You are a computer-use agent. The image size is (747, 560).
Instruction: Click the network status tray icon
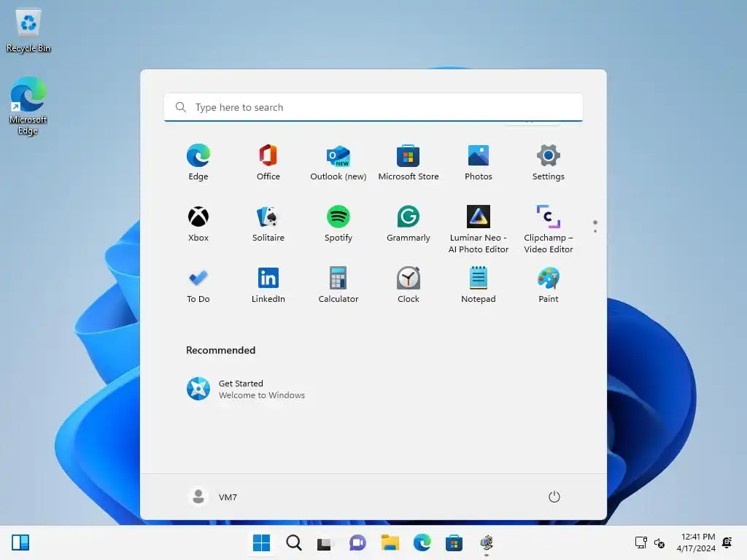click(641, 542)
